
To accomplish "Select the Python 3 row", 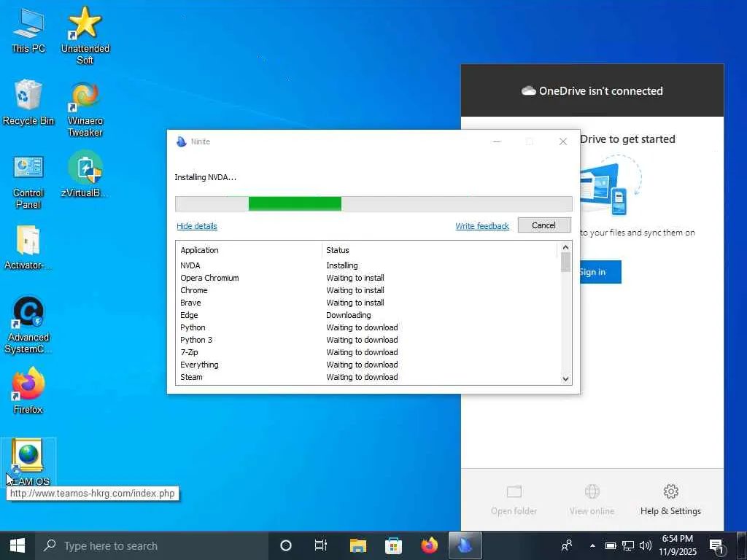I will pyautogui.click(x=368, y=340).
